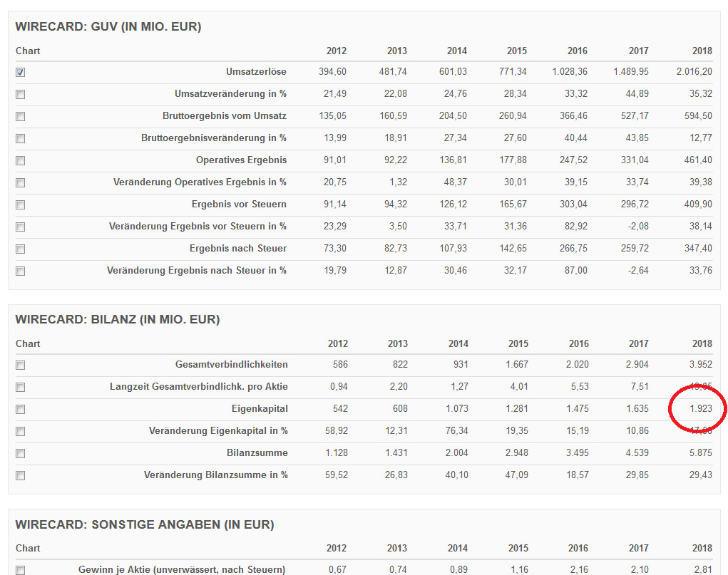The width and height of the screenshot is (728, 575).
Task: Enable the Veränderung Bilanzsumme in % checkbox
Action: (x=20, y=475)
